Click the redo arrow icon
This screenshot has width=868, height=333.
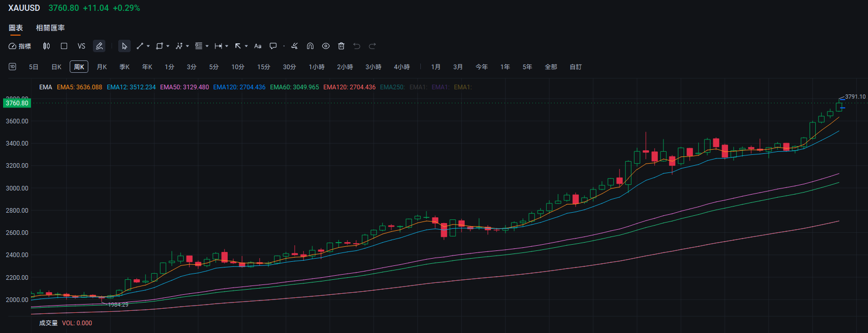[372, 46]
